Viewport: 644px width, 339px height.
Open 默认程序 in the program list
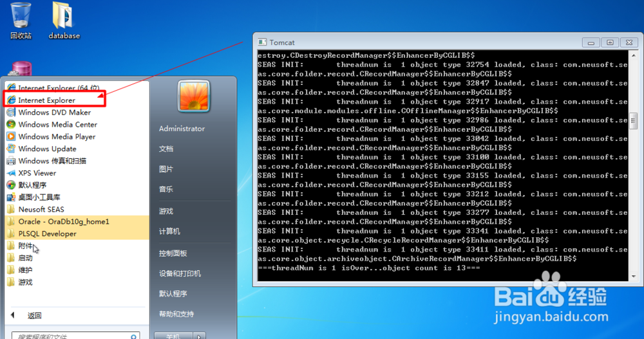pyautogui.click(x=32, y=185)
